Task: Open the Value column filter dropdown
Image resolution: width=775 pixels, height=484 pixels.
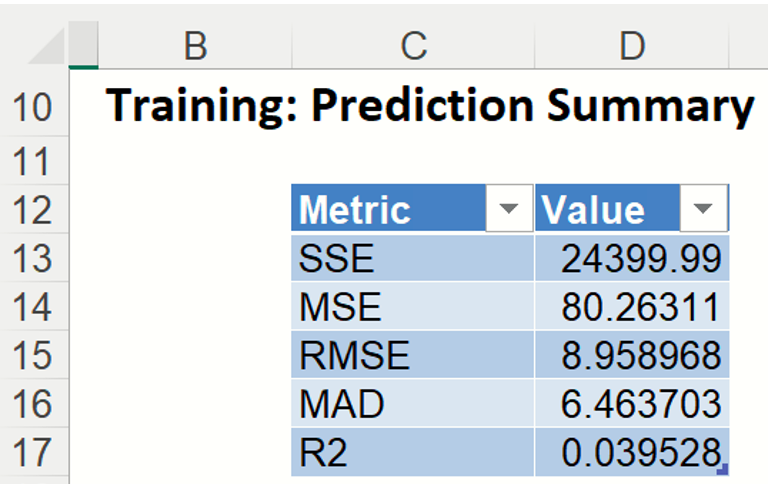Action: click(x=703, y=209)
